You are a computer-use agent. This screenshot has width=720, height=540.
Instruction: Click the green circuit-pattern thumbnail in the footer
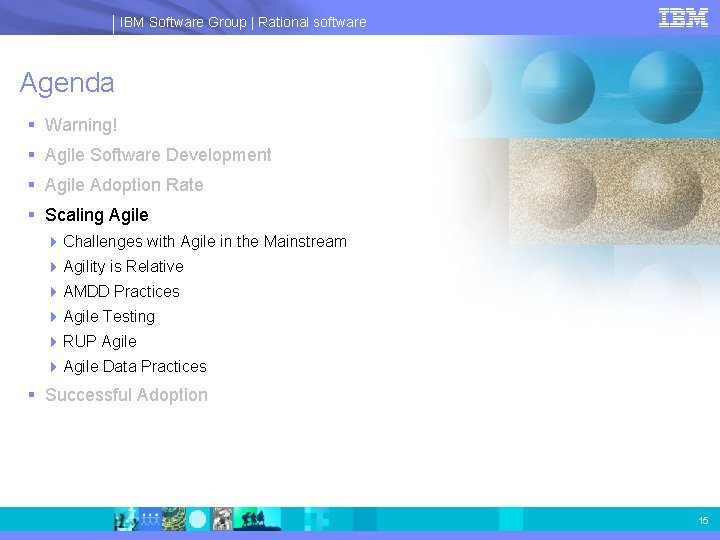(174, 519)
